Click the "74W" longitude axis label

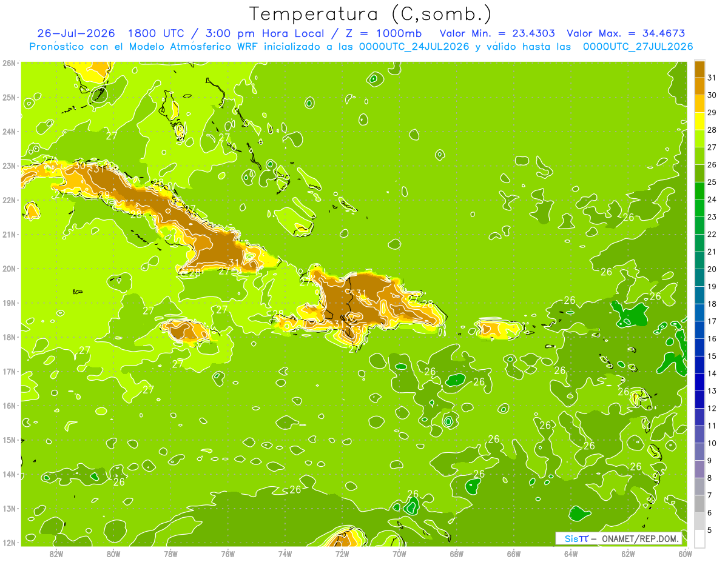285,553
